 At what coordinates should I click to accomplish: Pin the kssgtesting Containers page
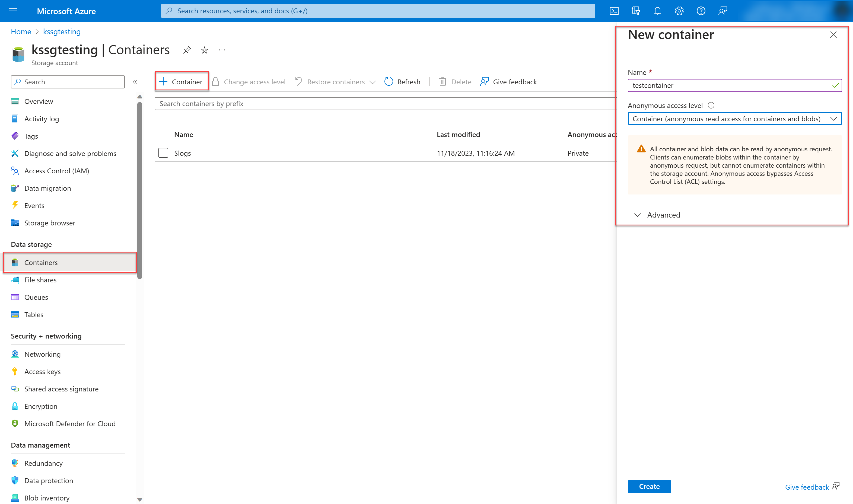click(187, 50)
